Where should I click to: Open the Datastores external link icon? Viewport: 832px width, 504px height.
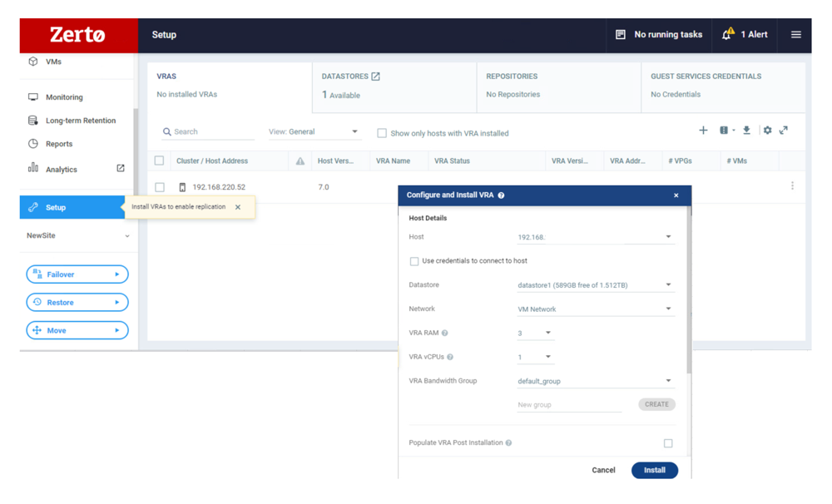tap(376, 77)
